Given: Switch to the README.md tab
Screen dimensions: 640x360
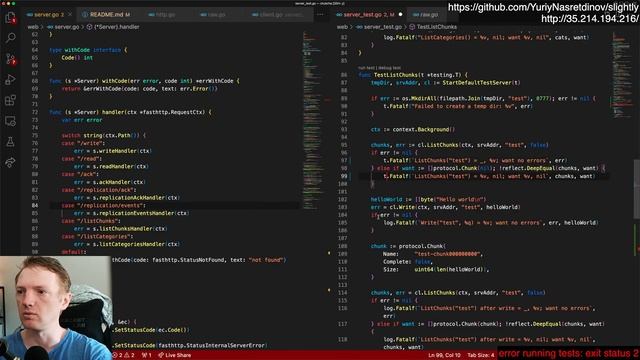Looking at the screenshot, I should pos(106,14).
